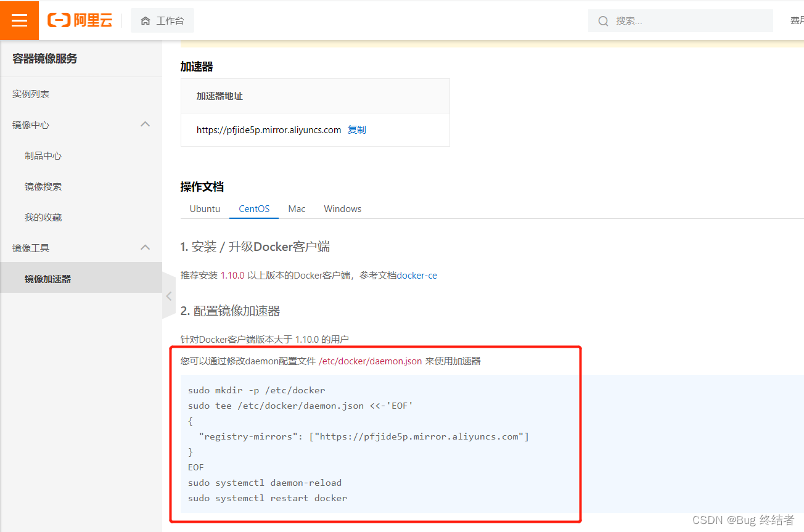Switch to the Windows tab
The image size is (804, 532).
tap(342, 208)
